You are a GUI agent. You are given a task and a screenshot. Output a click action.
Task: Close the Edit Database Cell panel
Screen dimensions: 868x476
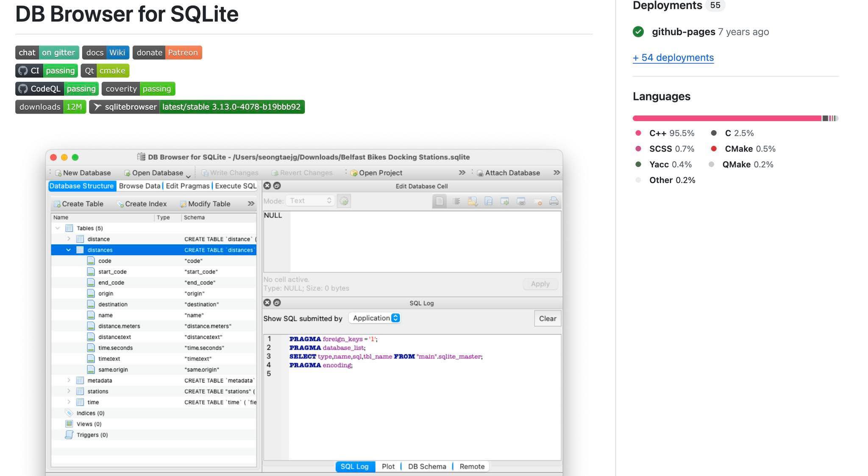[x=267, y=186]
